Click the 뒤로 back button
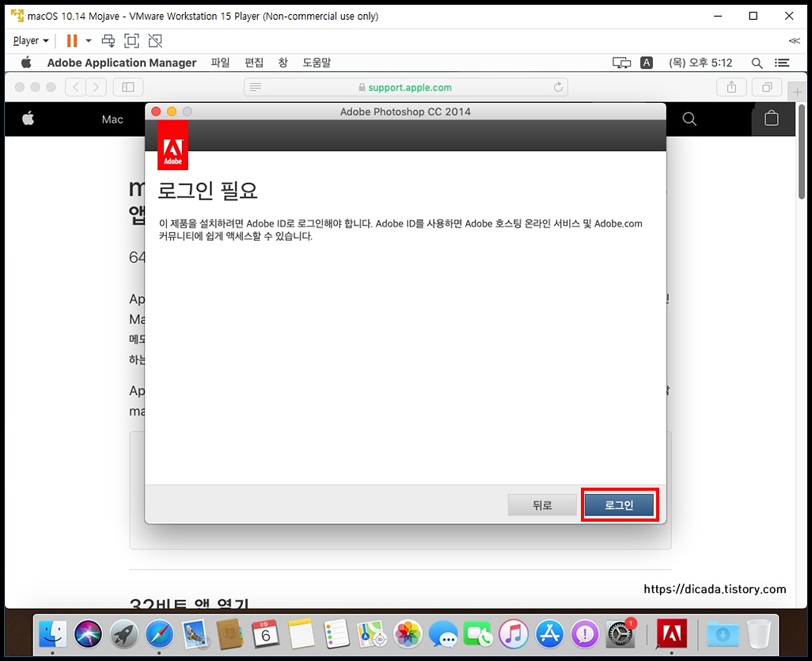Viewport: 812px width, 661px height. click(542, 505)
